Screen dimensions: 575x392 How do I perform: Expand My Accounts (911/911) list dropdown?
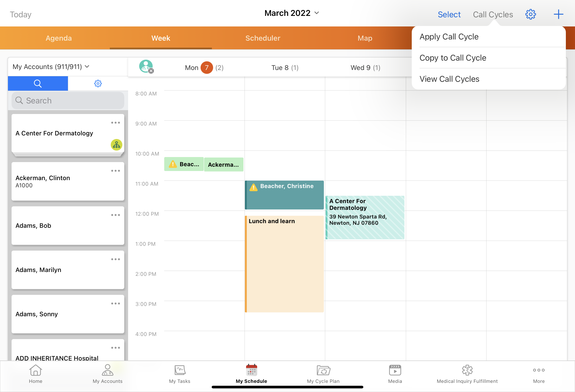click(x=51, y=67)
